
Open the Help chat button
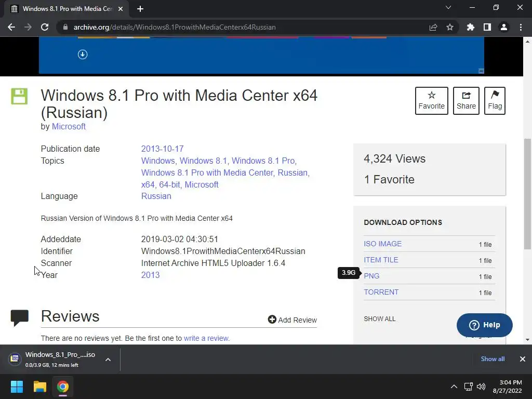pos(485,325)
